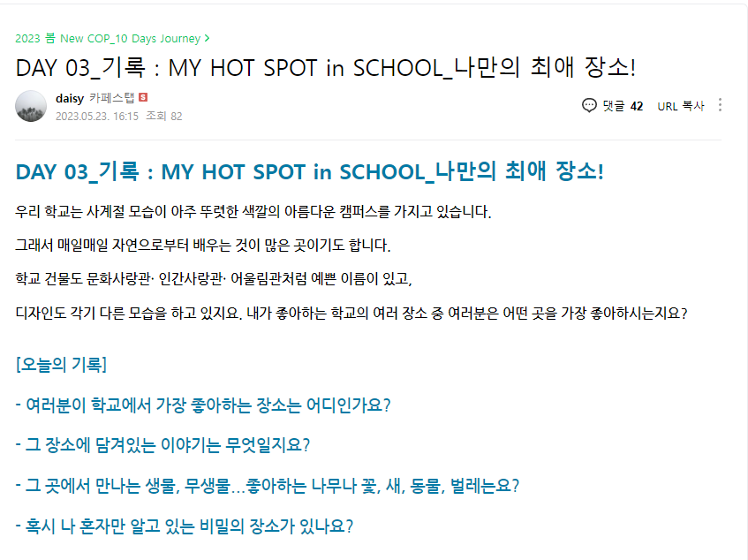This screenshot has height=560, width=748.
Task: Open the 2023 봄 New COP_10 Days Journey board link
Action: [x=108, y=39]
